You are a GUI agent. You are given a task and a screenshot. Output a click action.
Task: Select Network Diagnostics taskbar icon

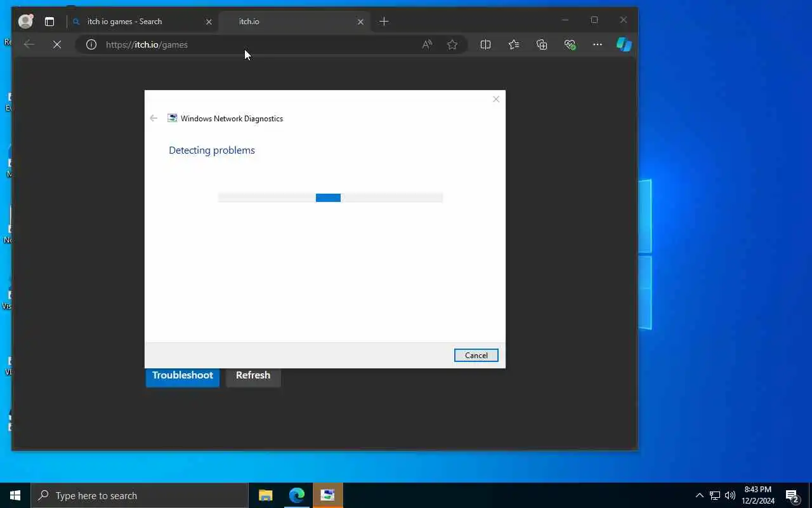tap(328, 495)
